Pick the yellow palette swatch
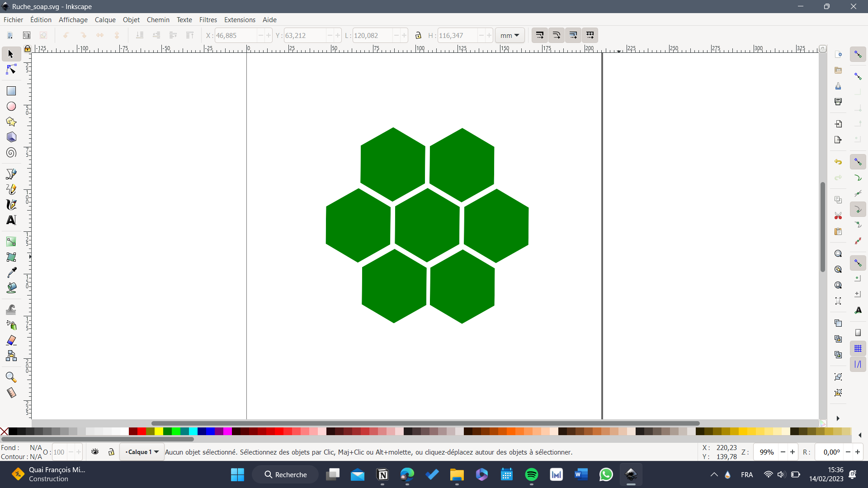 pos(159,432)
